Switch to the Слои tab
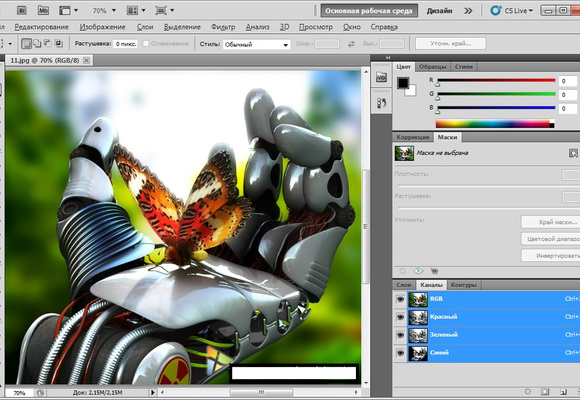This screenshot has height=400, width=580. [404, 285]
